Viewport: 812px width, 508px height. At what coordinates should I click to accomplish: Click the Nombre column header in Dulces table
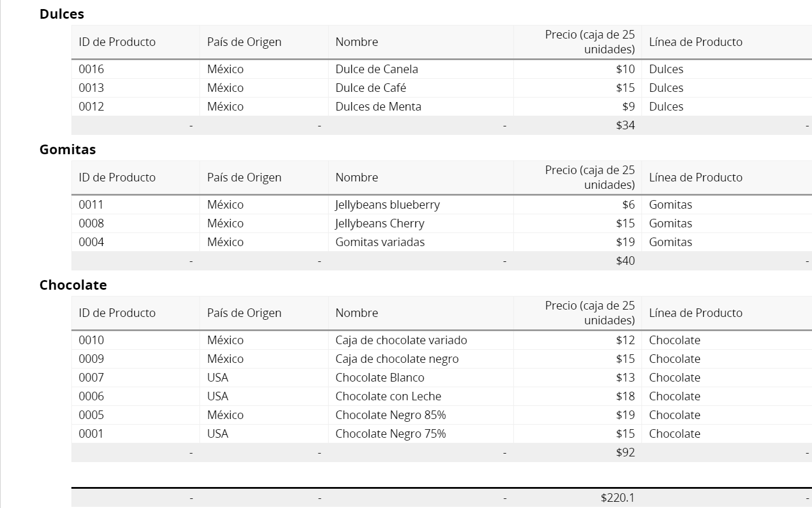356,42
